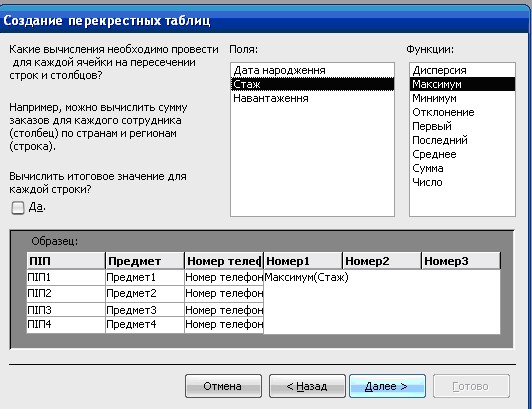Screen dimensions: 532x409
Task: Enable the Да checkbox for row totals
Action: 18,208
